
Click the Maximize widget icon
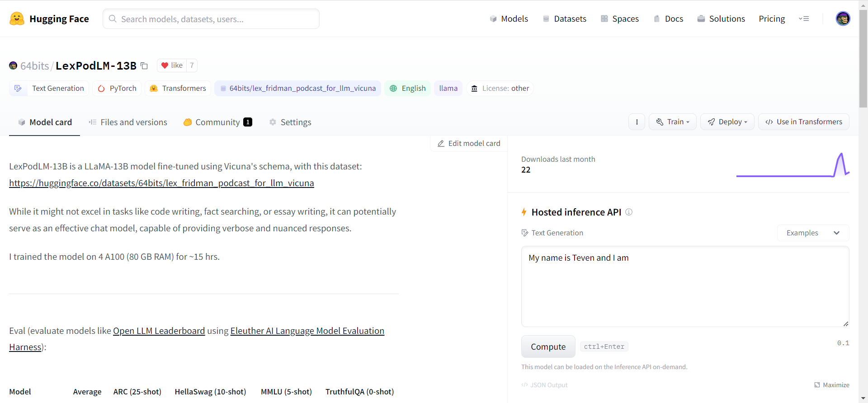(x=817, y=385)
